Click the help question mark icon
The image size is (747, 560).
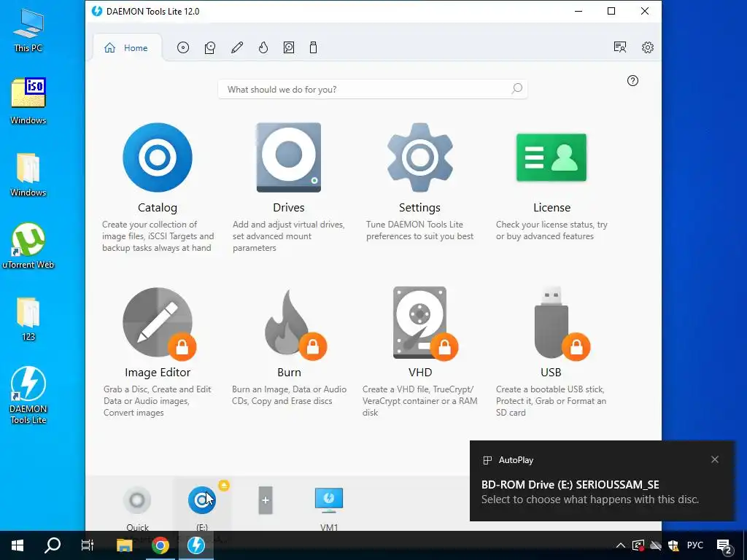click(632, 80)
